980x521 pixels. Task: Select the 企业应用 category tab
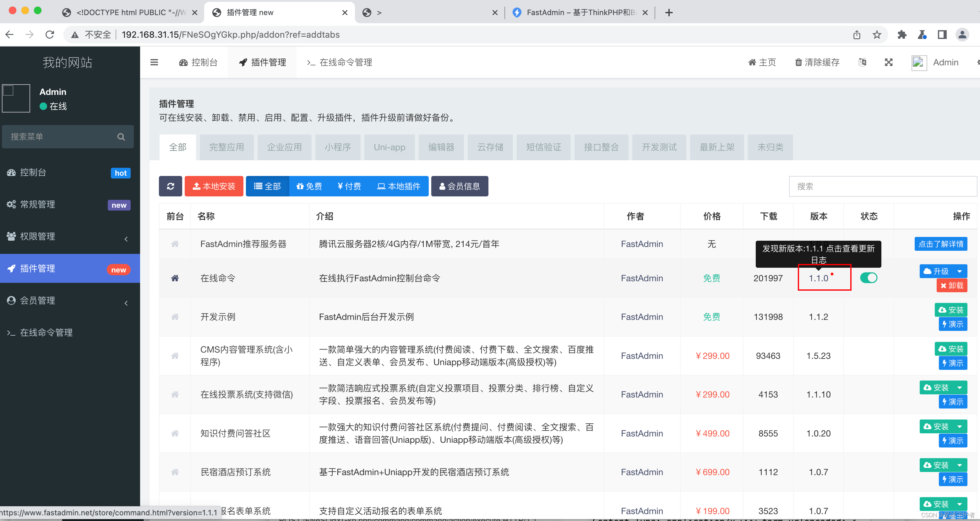(x=284, y=147)
